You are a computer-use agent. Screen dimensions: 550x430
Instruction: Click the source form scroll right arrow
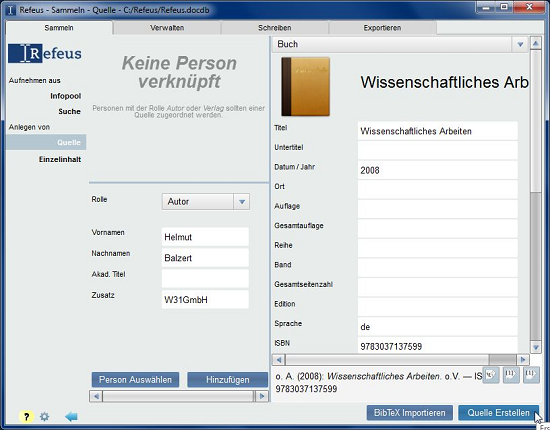[523, 360]
